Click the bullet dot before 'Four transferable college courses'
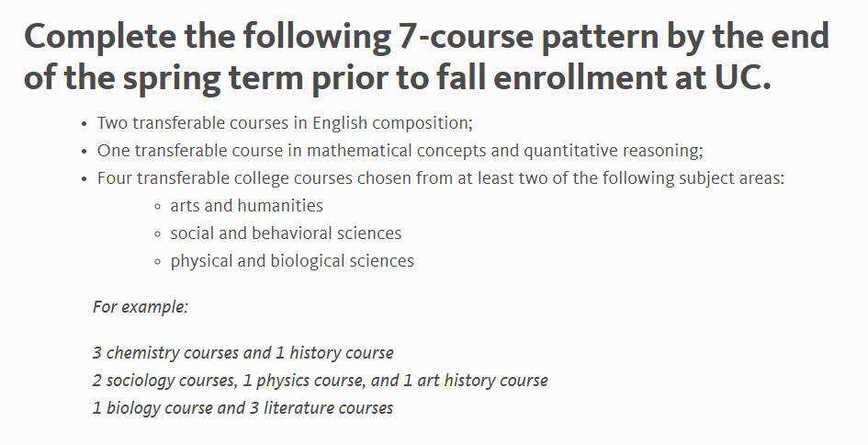 (85, 179)
